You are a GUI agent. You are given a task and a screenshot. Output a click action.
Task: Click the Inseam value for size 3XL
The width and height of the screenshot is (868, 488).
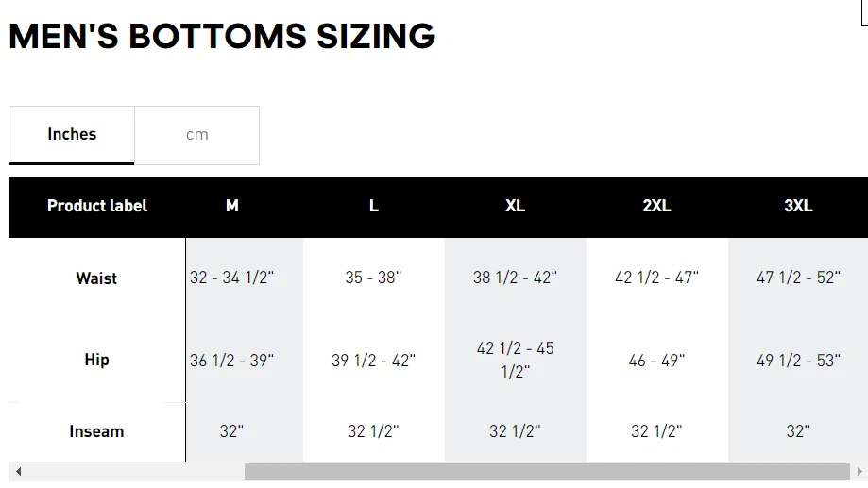click(x=798, y=431)
